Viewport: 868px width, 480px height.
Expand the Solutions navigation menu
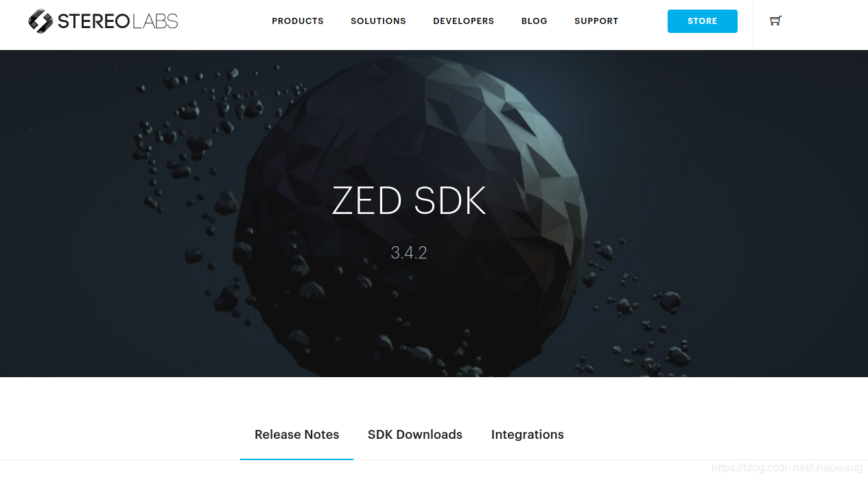pos(378,21)
